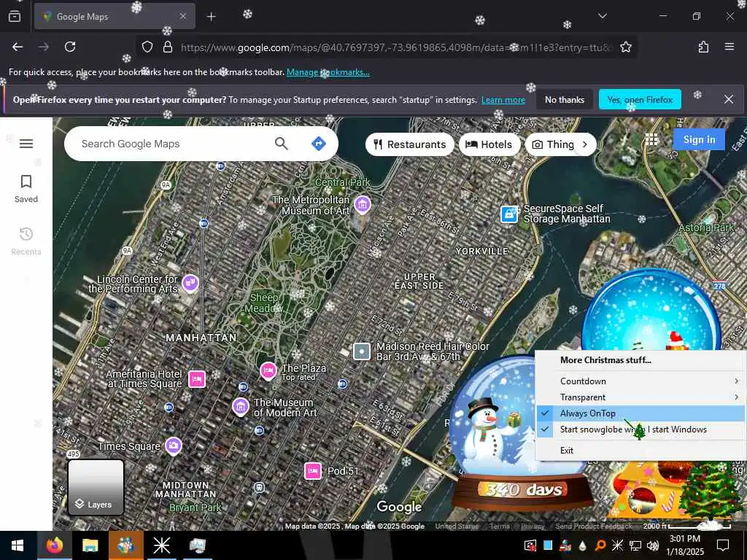Open the Learn more link
This screenshot has width=747, height=560.
click(x=503, y=100)
